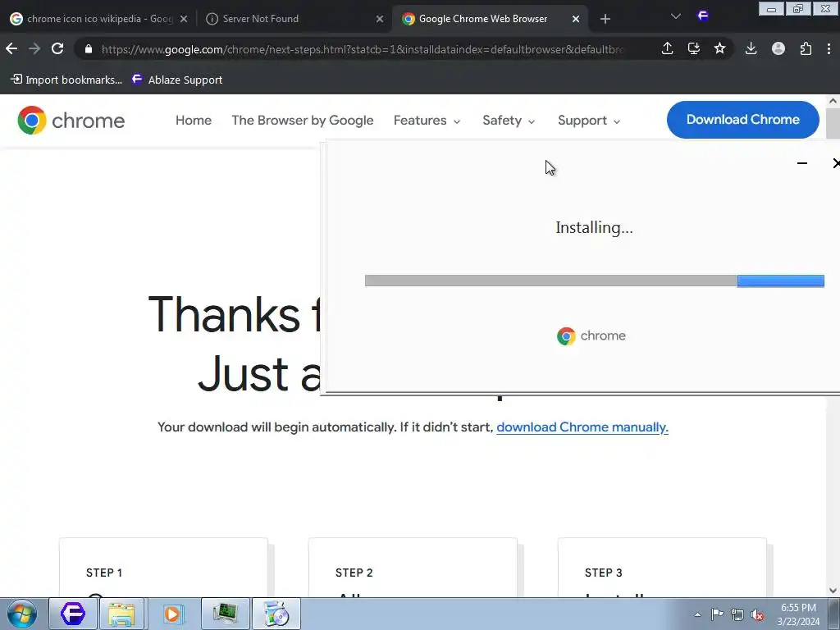Open Windows Explorer from the taskbar

pyautogui.click(x=121, y=614)
